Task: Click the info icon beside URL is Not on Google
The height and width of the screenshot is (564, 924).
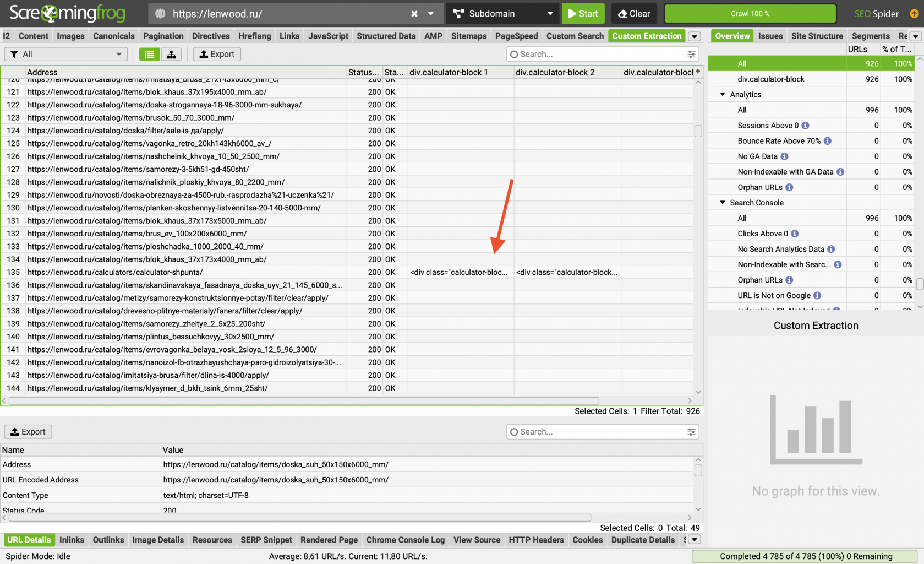Action: (x=817, y=295)
